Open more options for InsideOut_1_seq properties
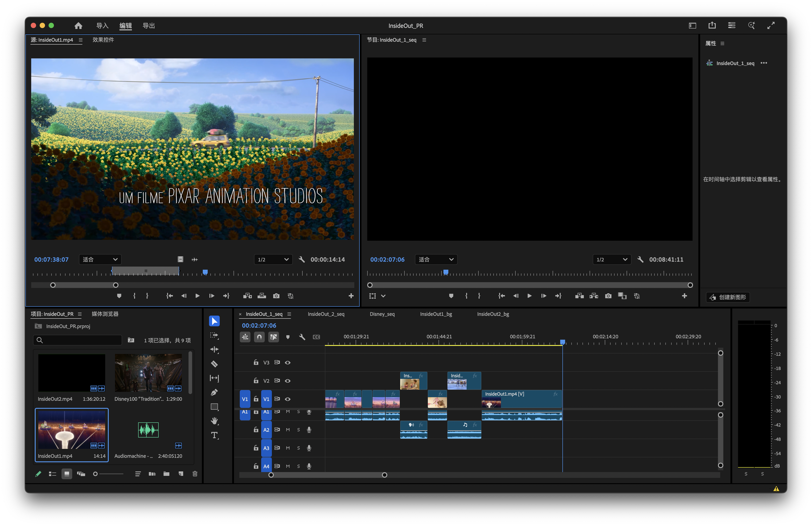 (x=764, y=63)
